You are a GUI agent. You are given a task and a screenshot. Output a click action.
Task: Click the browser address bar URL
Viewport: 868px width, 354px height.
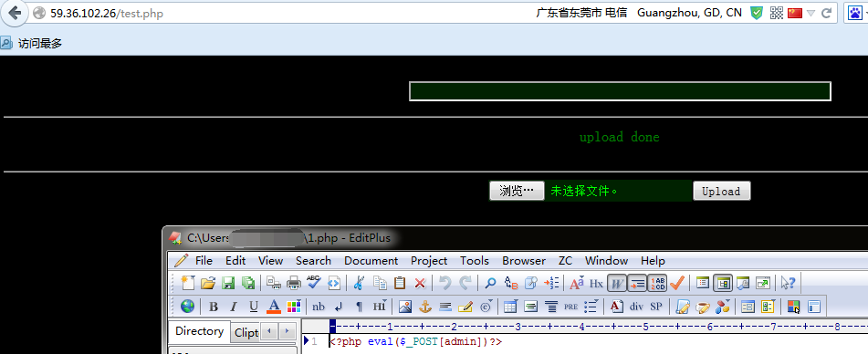[x=107, y=14]
